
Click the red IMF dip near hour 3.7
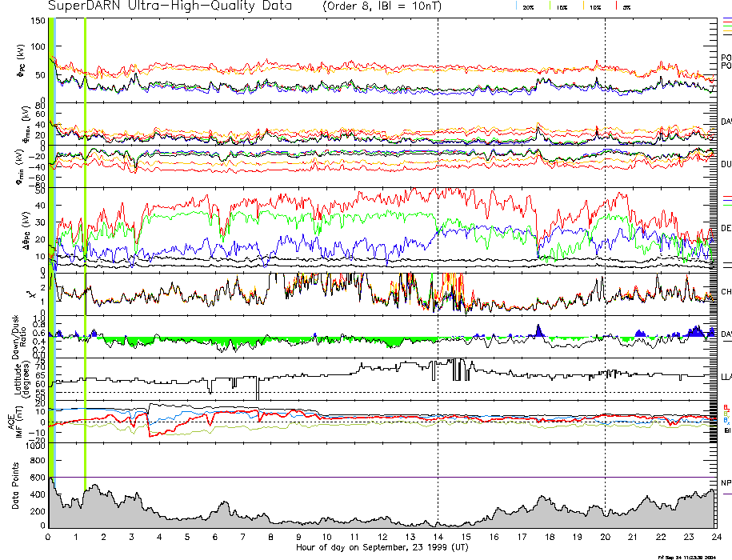(x=150, y=434)
